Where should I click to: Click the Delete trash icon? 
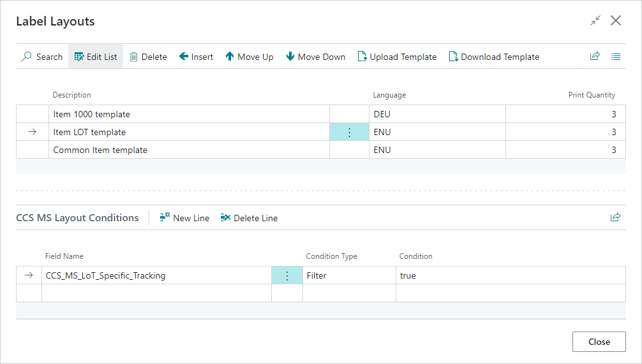[x=134, y=57]
